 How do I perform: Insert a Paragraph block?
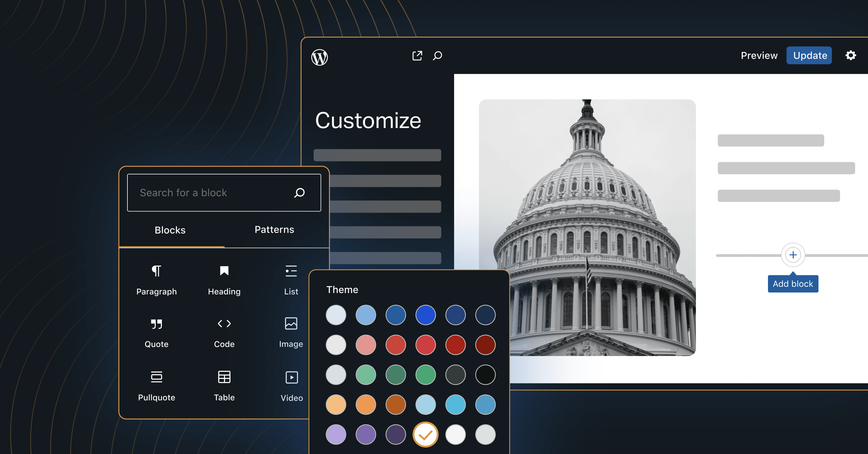pos(156,280)
